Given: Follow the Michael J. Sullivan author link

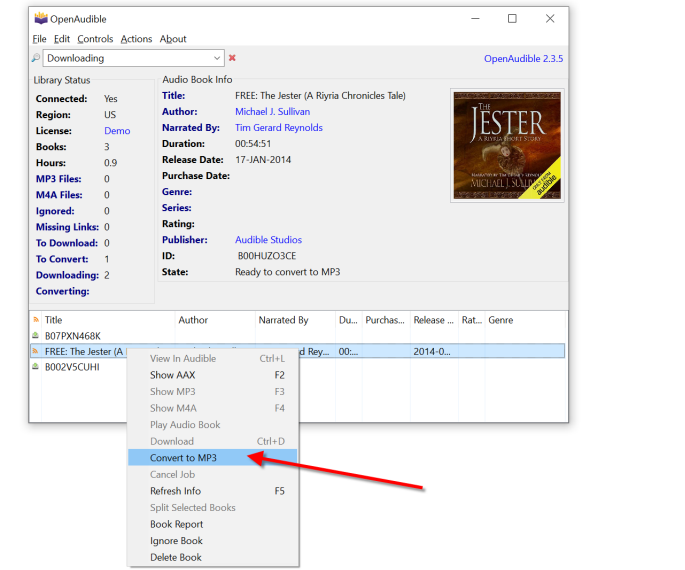Looking at the screenshot, I should click(x=273, y=111).
